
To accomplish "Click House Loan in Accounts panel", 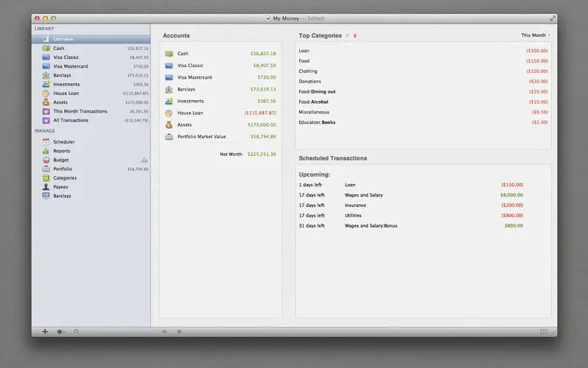I will coord(220,113).
